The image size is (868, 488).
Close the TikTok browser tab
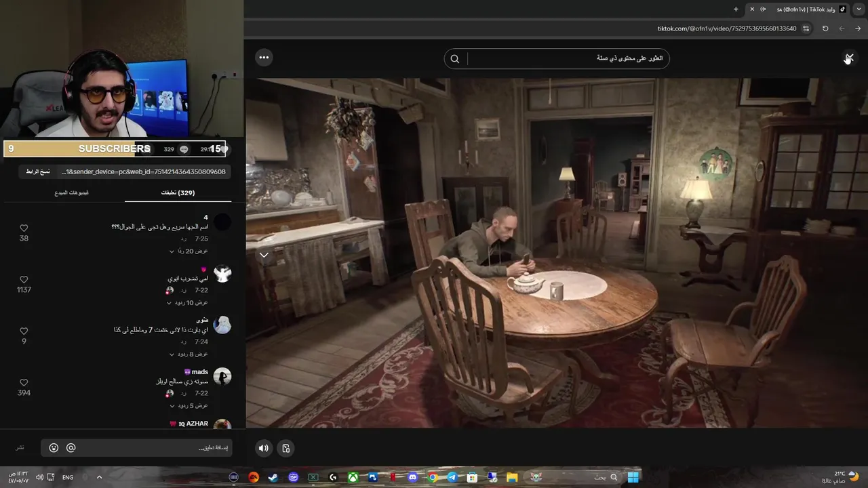(752, 9)
